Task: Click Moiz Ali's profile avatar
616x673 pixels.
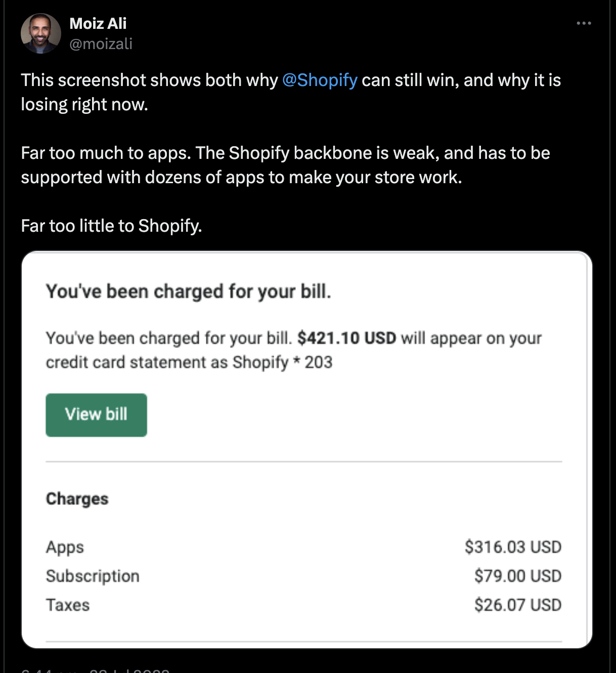Action: pyautogui.click(x=40, y=33)
